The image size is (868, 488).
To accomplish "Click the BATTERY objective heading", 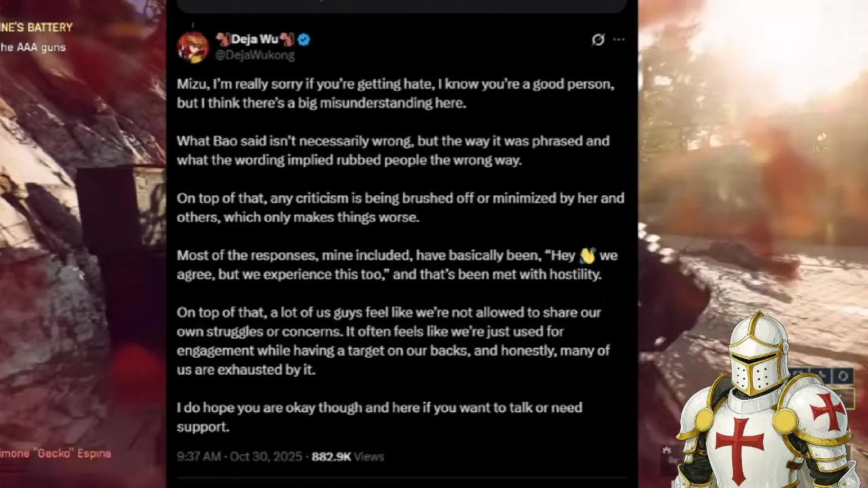I will tap(37, 27).
